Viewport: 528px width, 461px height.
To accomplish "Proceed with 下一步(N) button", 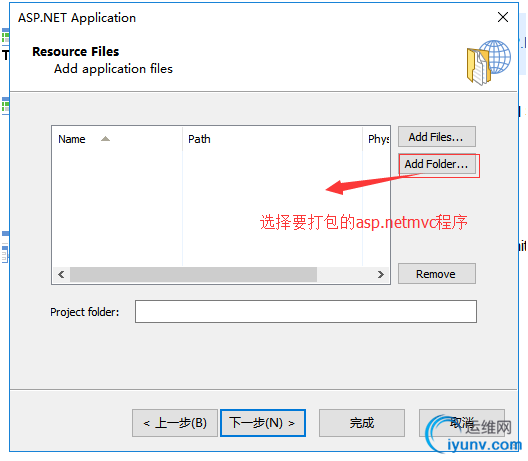I will coord(263,423).
